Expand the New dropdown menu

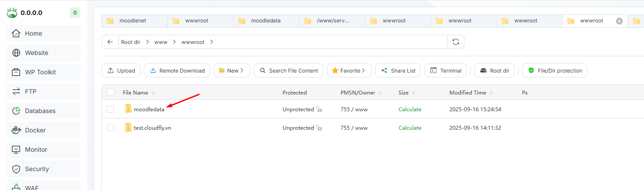(x=232, y=70)
